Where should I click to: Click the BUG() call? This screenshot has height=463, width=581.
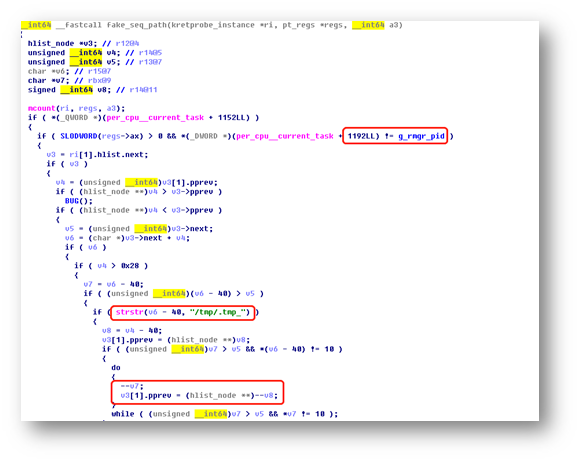coord(79,201)
